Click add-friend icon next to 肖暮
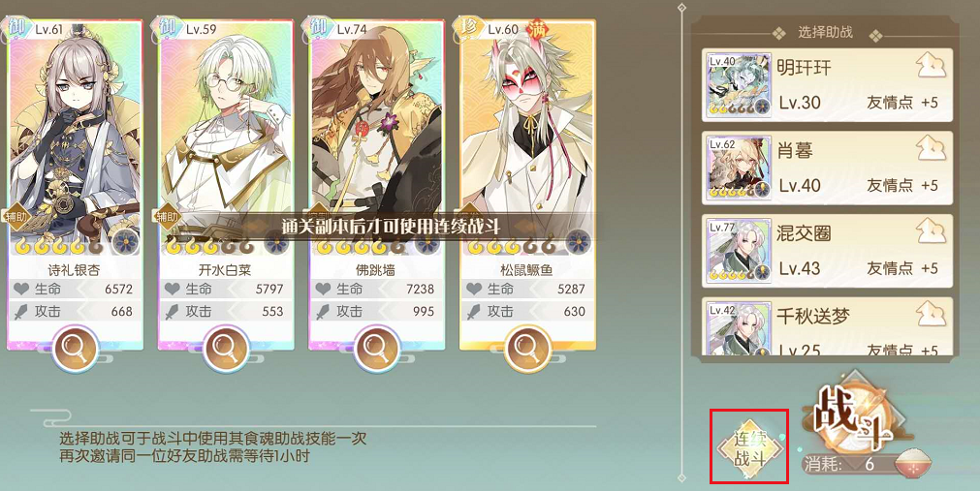The height and width of the screenshot is (491, 980). click(x=930, y=149)
